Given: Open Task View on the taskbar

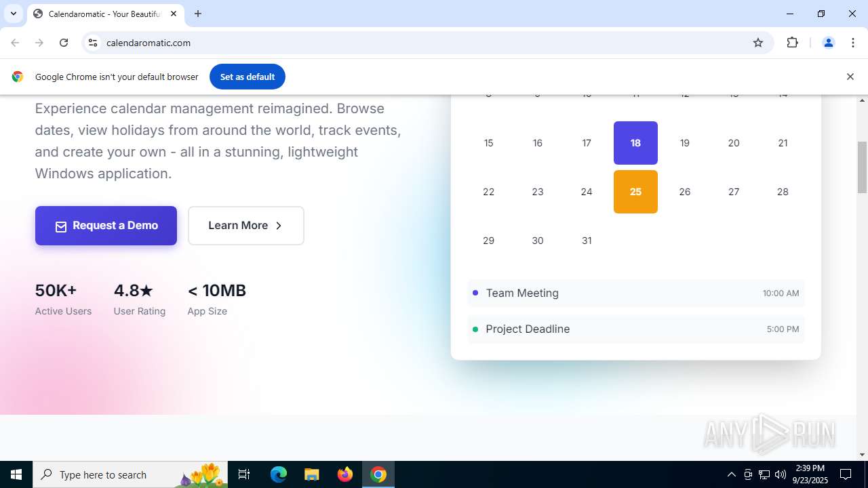Looking at the screenshot, I should pyautogui.click(x=244, y=474).
